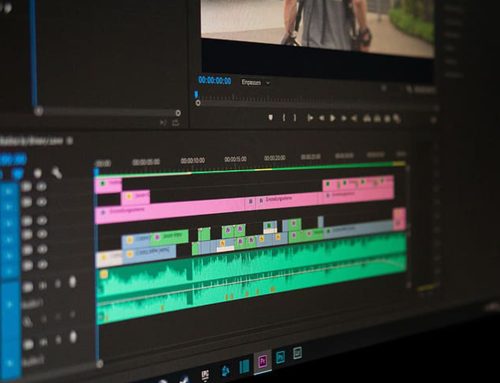Click the Lift button in Program Monitor

pos(367,118)
